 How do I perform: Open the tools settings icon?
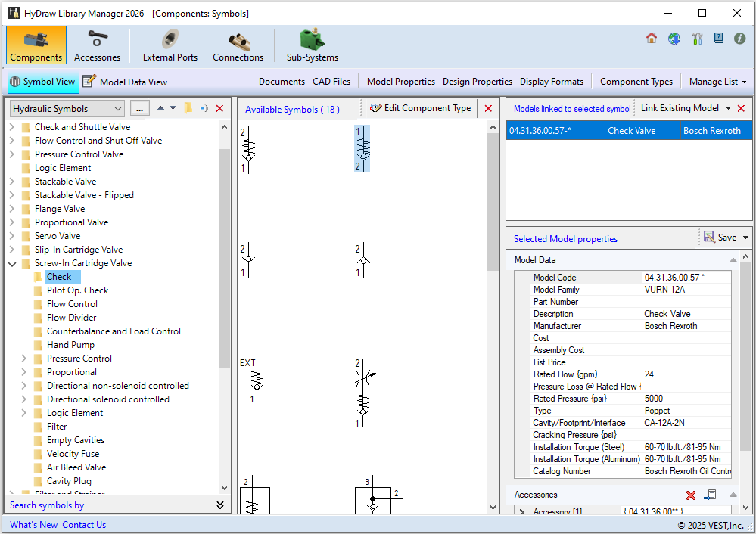(697, 38)
